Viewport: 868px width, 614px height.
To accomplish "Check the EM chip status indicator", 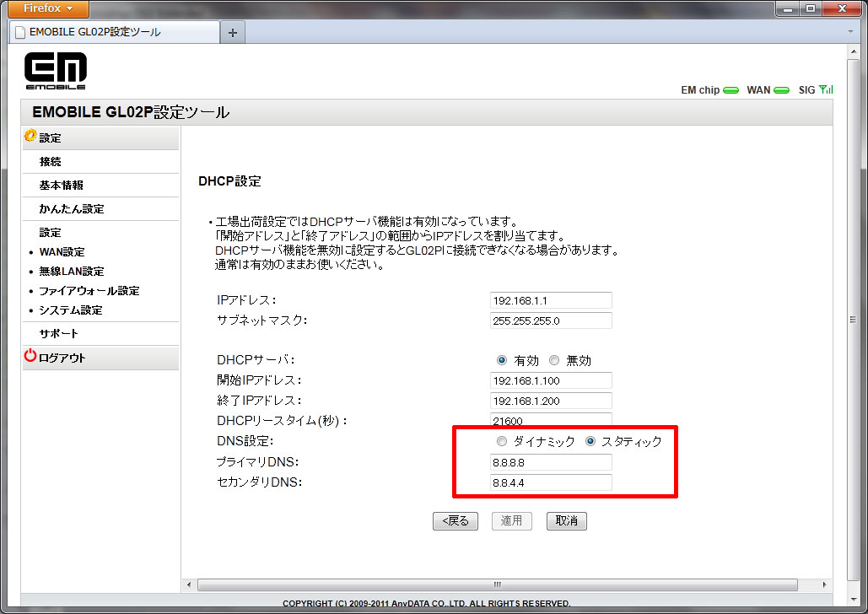I will (731, 90).
